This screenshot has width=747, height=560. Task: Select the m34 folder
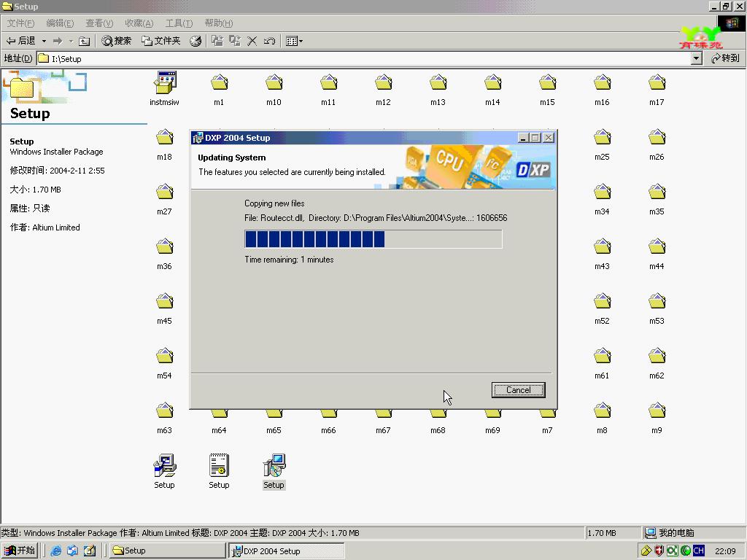(x=602, y=198)
